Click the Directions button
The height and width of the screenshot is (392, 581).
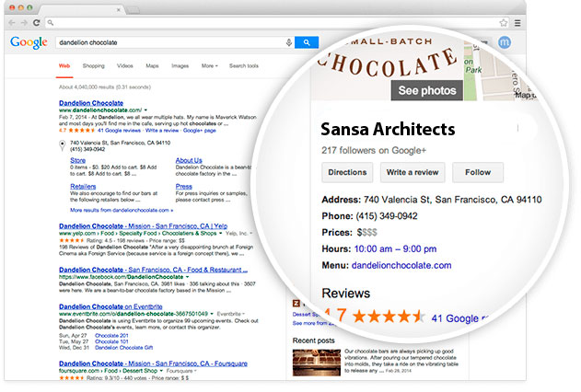coord(347,172)
